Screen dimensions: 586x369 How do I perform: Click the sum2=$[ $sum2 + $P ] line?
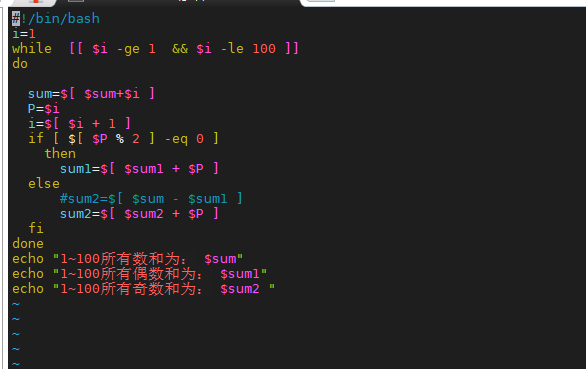tap(139, 213)
